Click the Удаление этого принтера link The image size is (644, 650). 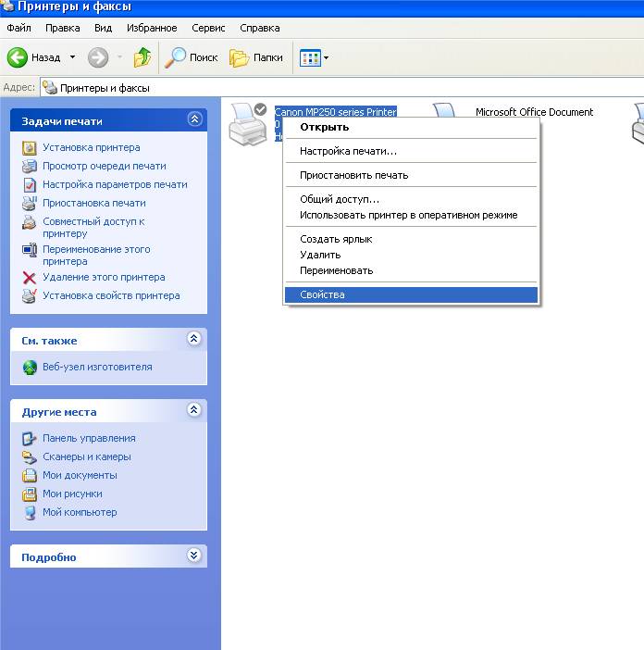tap(104, 277)
